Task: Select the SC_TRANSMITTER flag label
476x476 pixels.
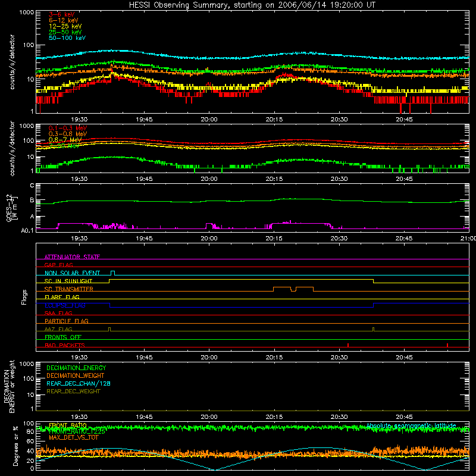Action: pos(69,289)
